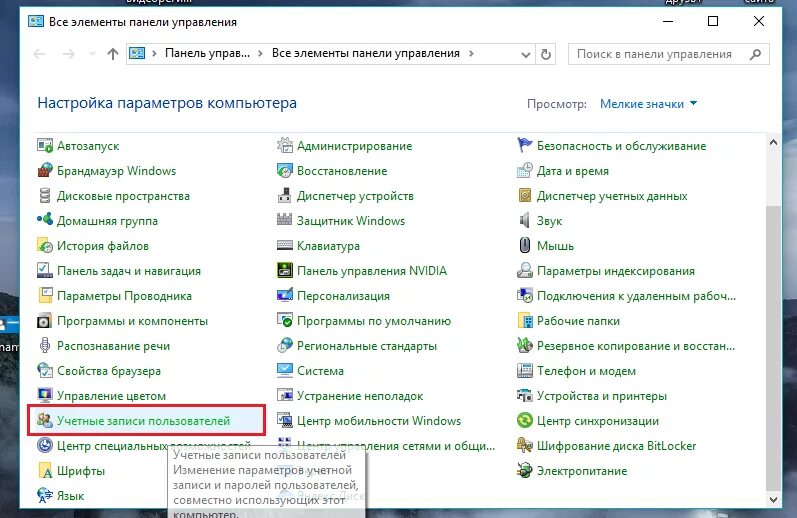This screenshot has width=797, height=518.
Task: Click the magnifier search icon
Action: tap(756, 54)
